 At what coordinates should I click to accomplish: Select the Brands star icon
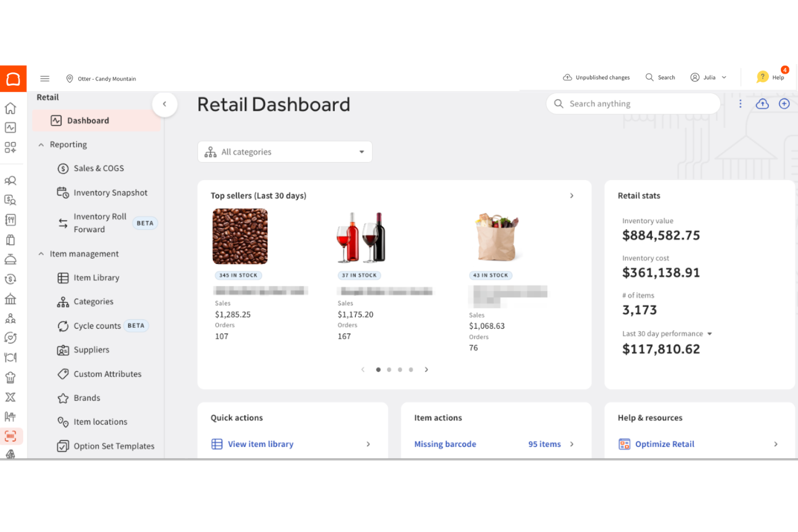coord(63,398)
